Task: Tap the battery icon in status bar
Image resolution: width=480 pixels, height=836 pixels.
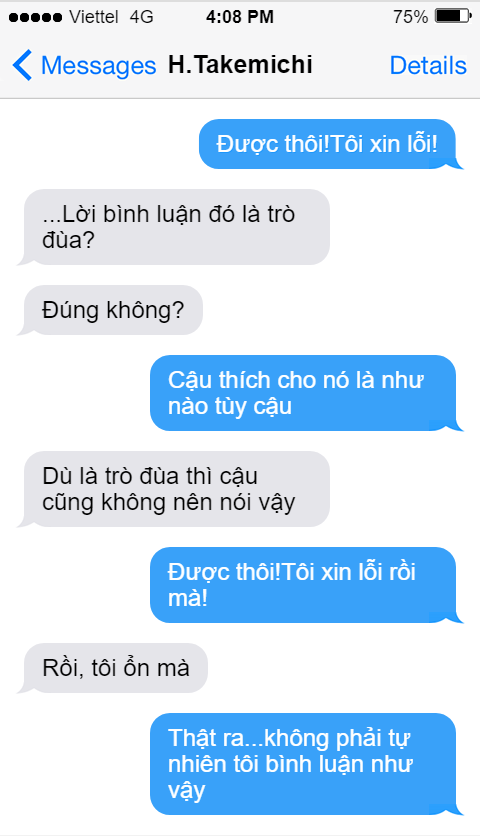Action: (453, 16)
